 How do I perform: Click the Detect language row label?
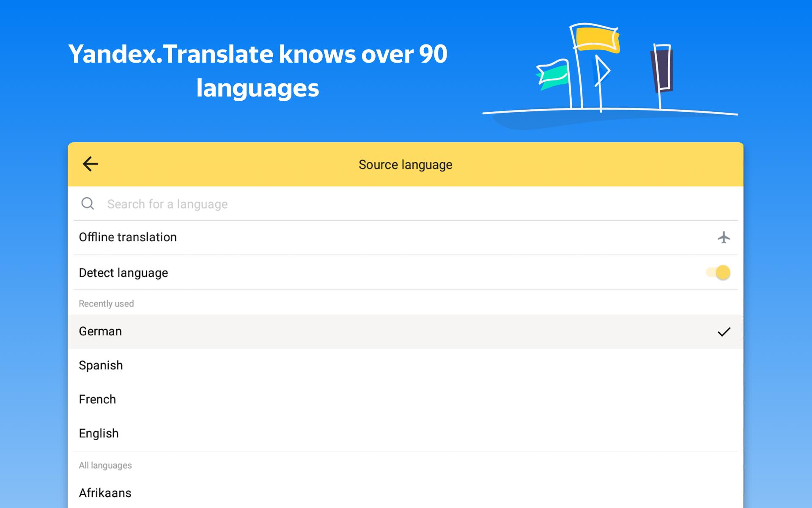point(123,273)
